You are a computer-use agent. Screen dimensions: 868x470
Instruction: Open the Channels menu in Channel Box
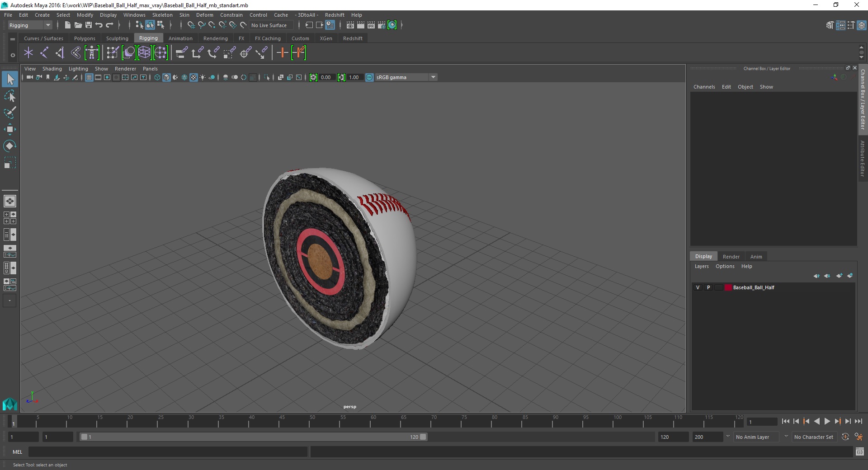click(704, 87)
